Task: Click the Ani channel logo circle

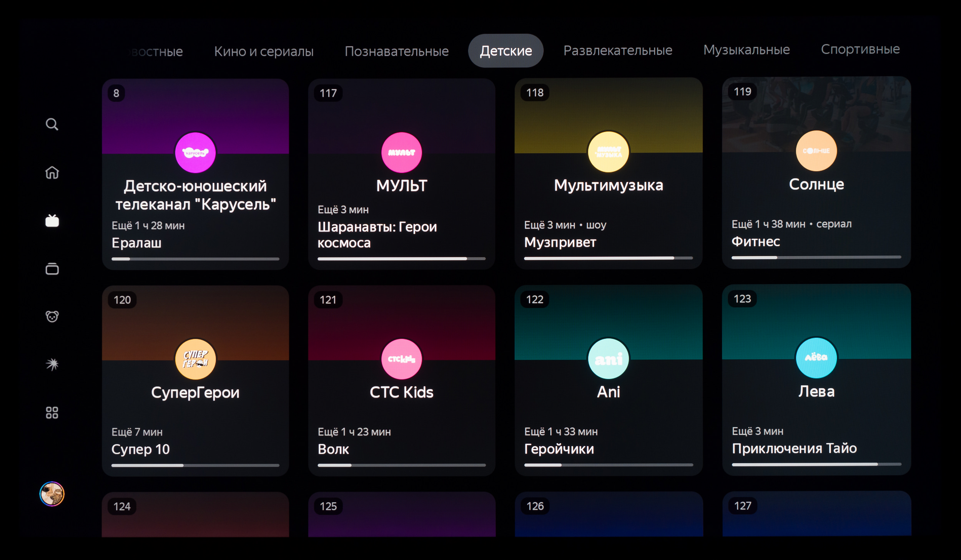Action: point(608,359)
